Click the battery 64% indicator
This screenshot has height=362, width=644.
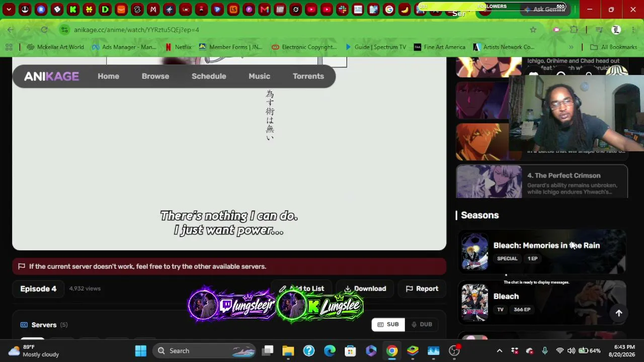(x=590, y=350)
